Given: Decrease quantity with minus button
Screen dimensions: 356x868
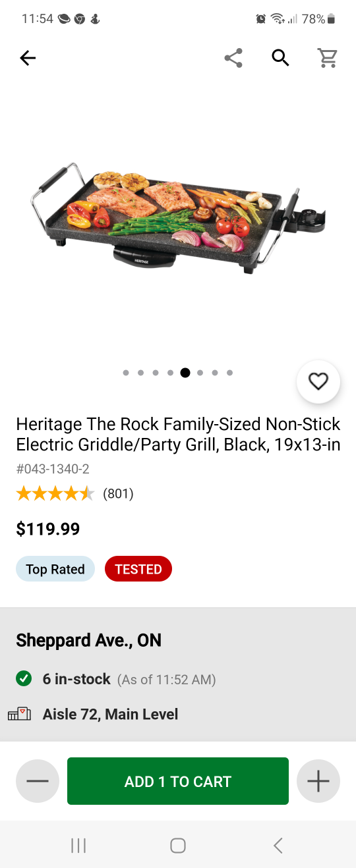Looking at the screenshot, I should coord(38,781).
